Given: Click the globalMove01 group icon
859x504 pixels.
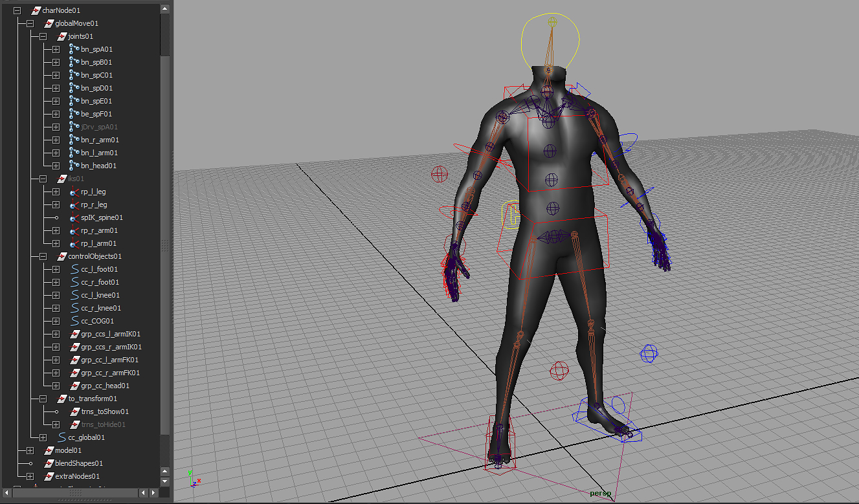Looking at the screenshot, I should click(49, 23).
